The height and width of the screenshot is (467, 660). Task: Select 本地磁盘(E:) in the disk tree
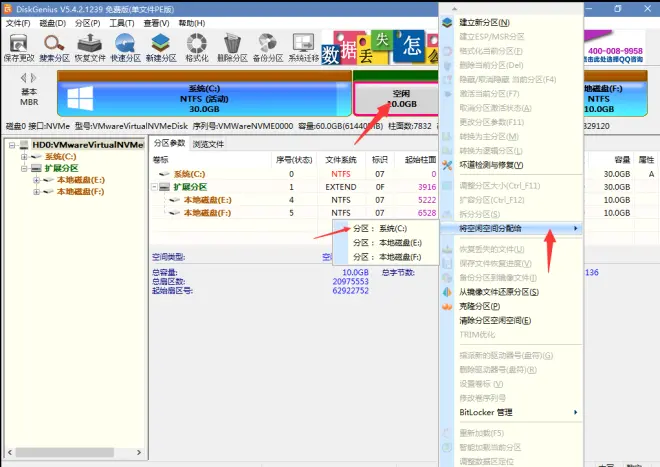81,180
